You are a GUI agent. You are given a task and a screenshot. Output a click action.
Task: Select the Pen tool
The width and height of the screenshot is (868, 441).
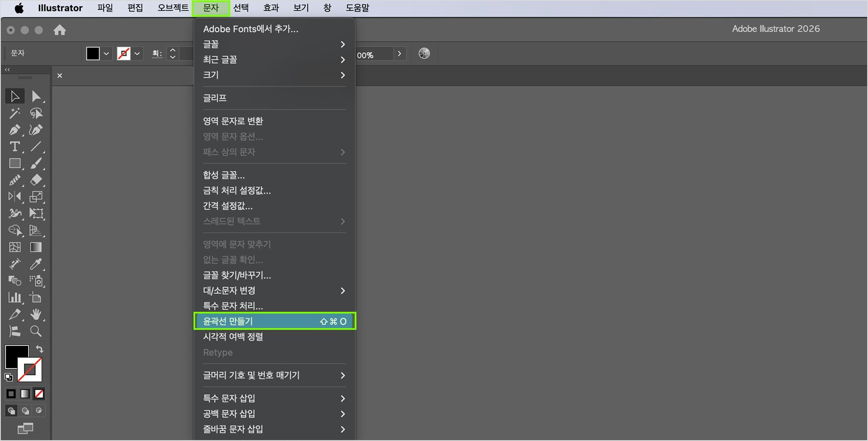15,130
